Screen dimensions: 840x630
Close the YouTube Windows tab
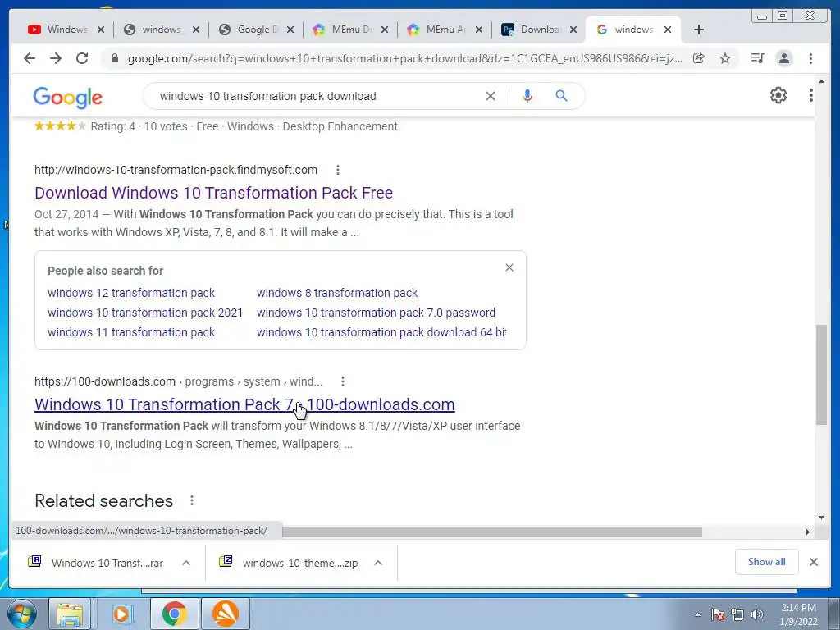(x=101, y=30)
